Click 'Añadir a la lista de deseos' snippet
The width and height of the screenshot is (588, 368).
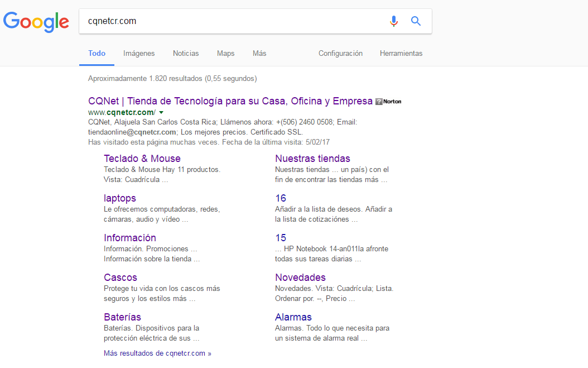click(x=334, y=209)
